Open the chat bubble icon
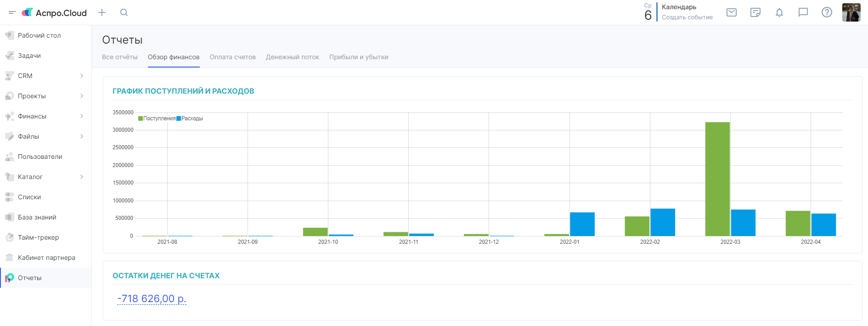This screenshot has height=326, width=868. click(x=803, y=12)
